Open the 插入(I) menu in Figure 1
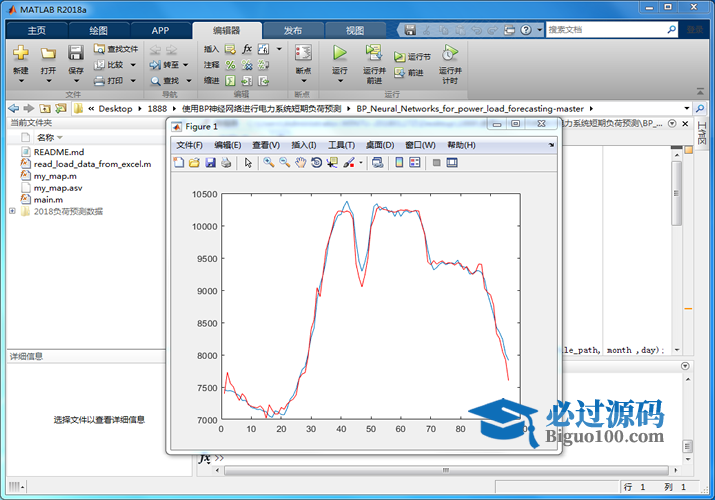715x500 pixels. tap(304, 145)
